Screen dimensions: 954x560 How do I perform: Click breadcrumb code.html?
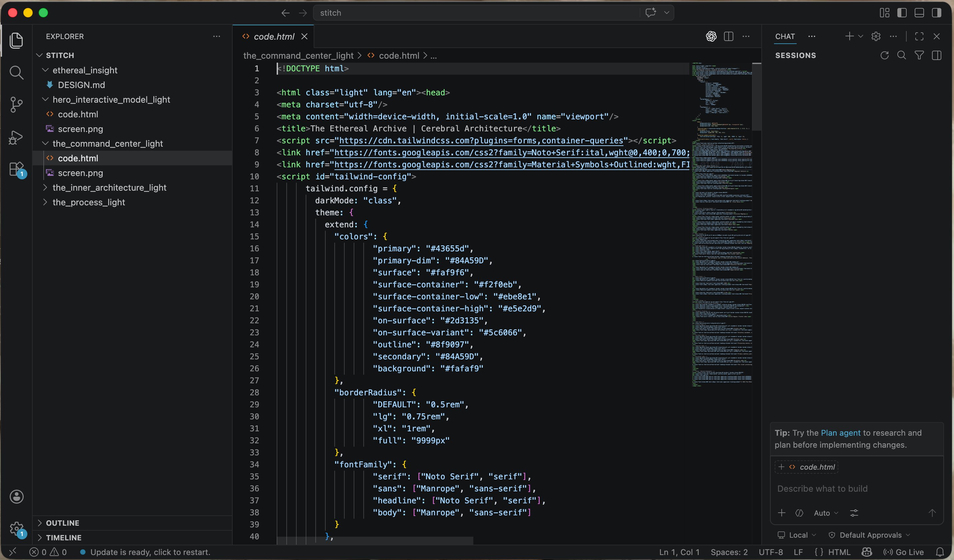[x=399, y=56]
